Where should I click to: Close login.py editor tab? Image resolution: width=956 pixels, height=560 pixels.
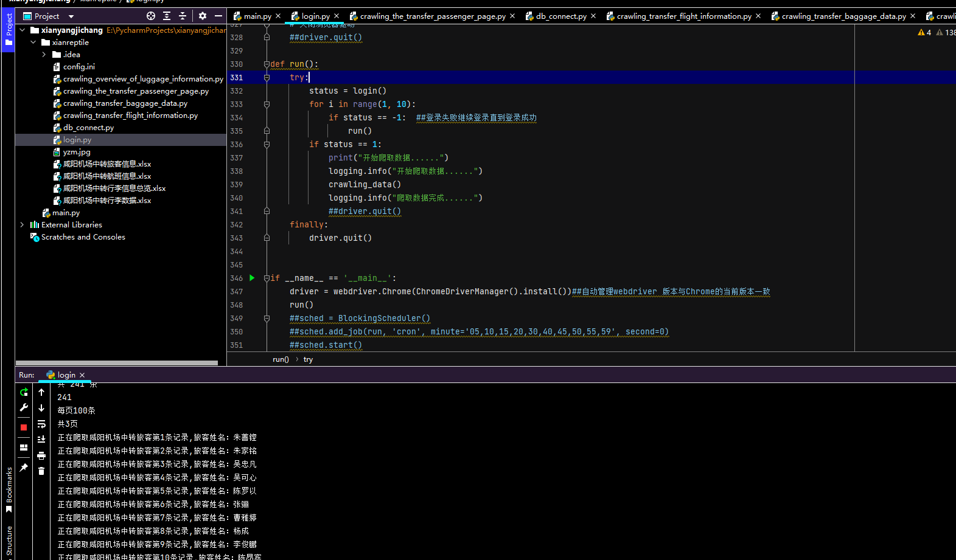[337, 16]
